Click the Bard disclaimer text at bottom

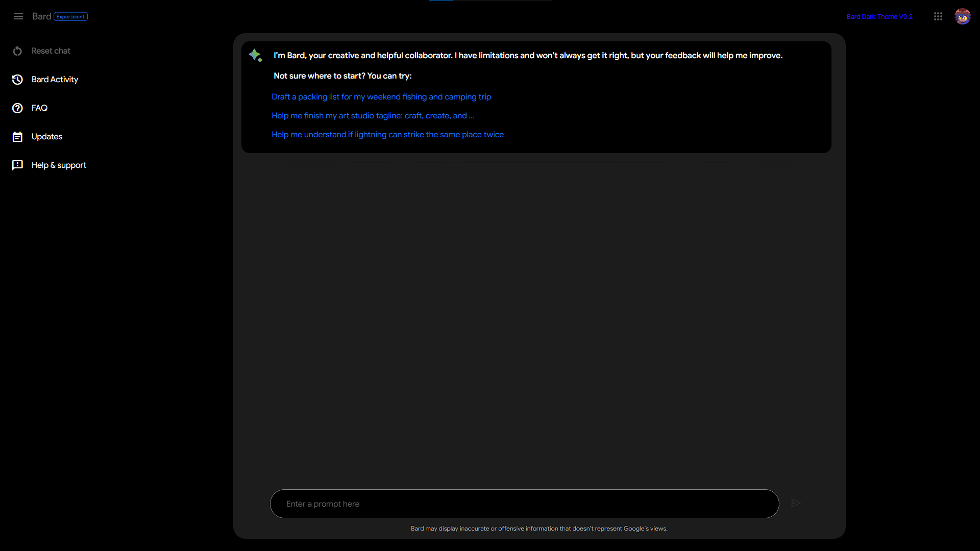tap(539, 529)
